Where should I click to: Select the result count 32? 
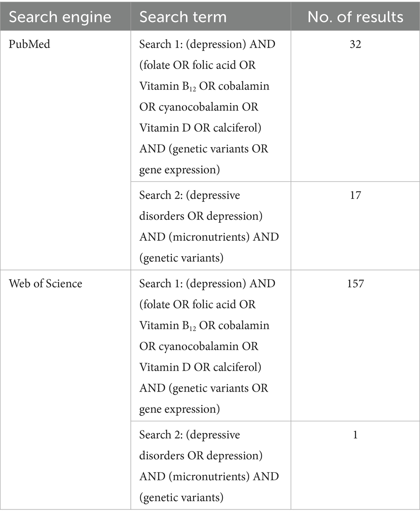355,44
